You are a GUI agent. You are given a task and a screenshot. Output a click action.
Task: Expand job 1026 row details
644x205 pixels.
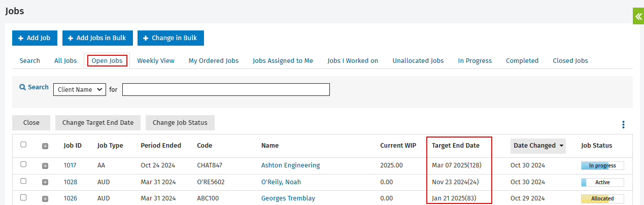coord(45,198)
